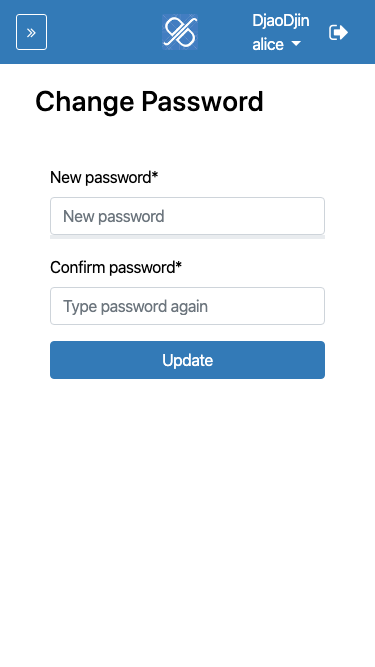This screenshot has height=667, width=375.
Task: Click the required asterisk beside Confirm password
Action: (179, 265)
